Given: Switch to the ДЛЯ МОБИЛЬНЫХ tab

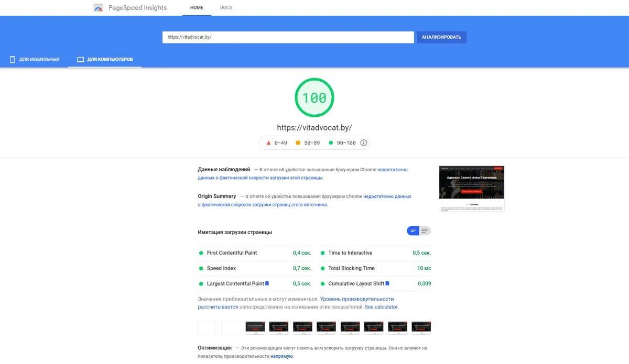Looking at the screenshot, I should 34,59.
